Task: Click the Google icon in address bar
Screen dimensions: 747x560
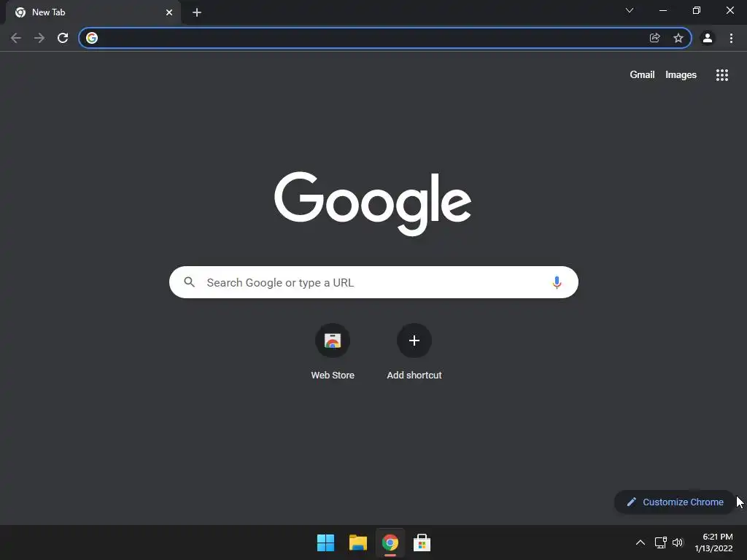Action: (x=92, y=38)
